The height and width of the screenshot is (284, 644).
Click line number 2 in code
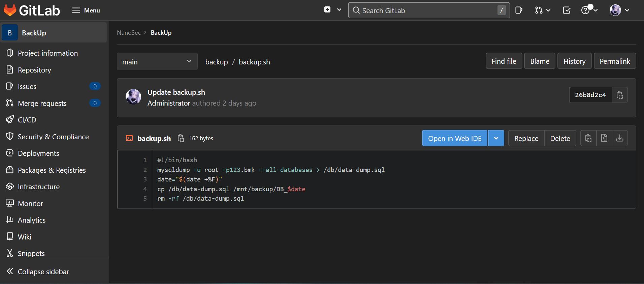145,170
